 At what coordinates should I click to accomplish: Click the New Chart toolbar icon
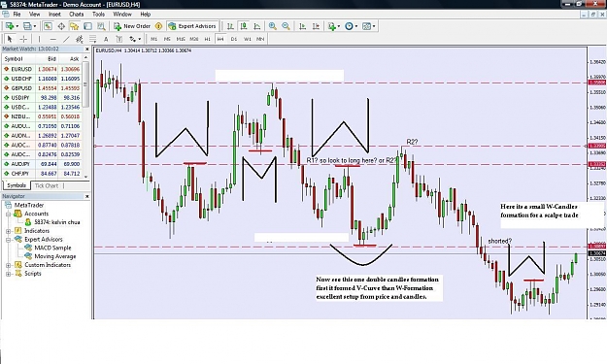(10, 26)
